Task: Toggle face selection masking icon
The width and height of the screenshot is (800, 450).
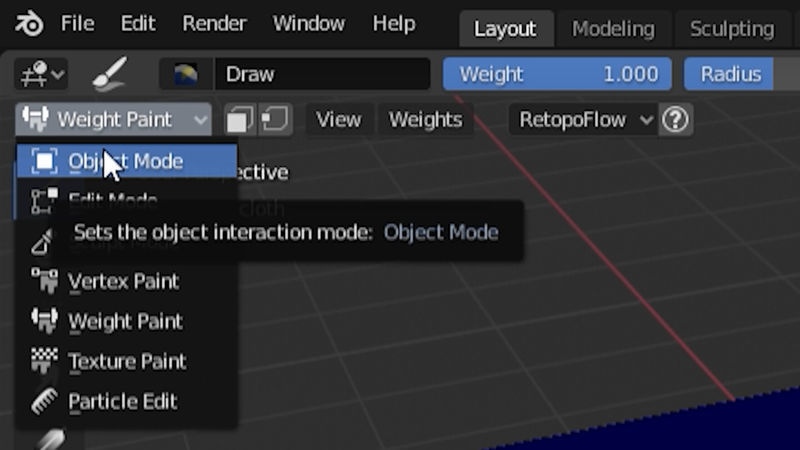Action: [240, 119]
